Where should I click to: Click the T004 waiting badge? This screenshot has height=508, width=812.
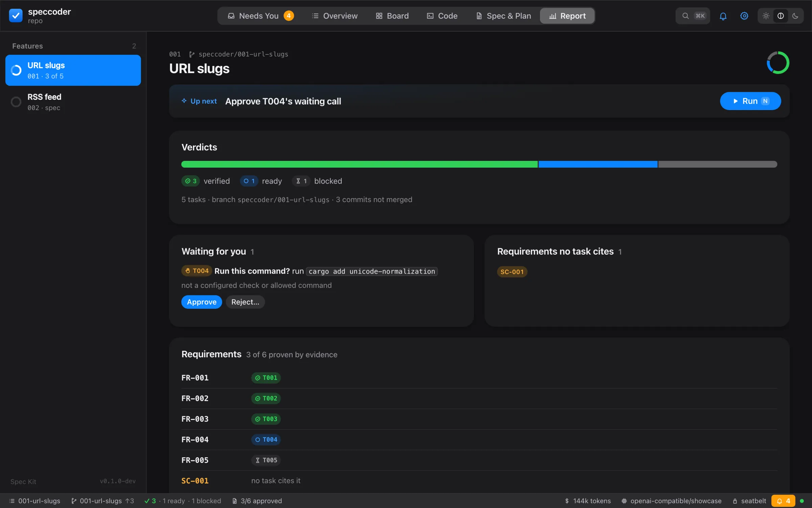[x=197, y=271]
